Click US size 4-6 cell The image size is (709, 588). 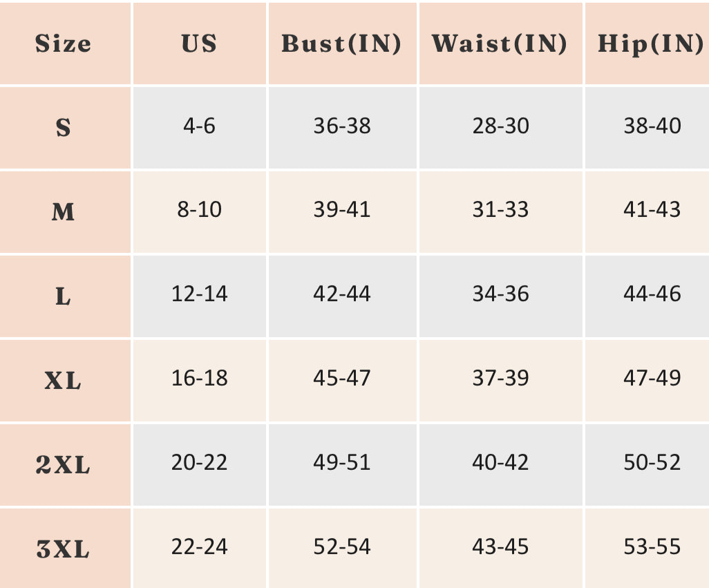[x=199, y=126]
